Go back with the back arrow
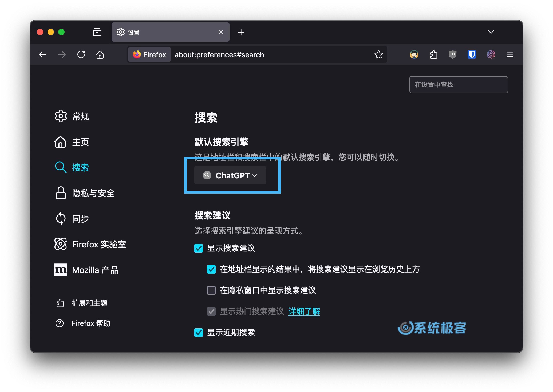The height and width of the screenshot is (392, 553). pyautogui.click(x=43, y=55)
